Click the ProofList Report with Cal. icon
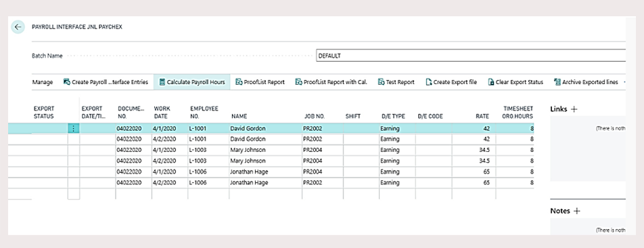The height and width of the screenshot is (248, 644). (298, 82)
